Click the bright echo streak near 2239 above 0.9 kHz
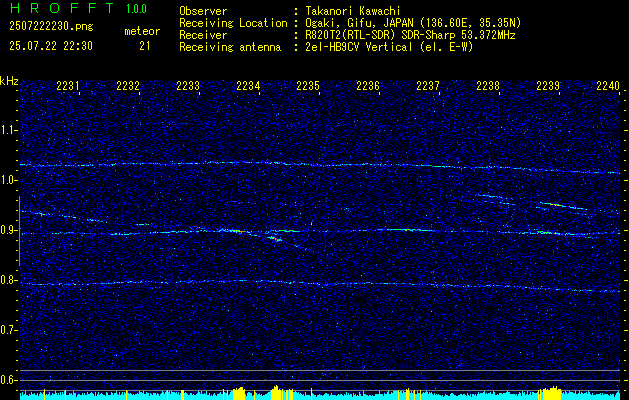This screenshot has height=400, width=629. 561,205
